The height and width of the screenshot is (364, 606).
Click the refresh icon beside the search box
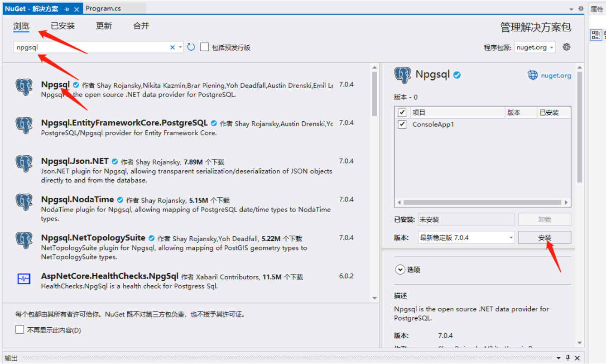191,47
